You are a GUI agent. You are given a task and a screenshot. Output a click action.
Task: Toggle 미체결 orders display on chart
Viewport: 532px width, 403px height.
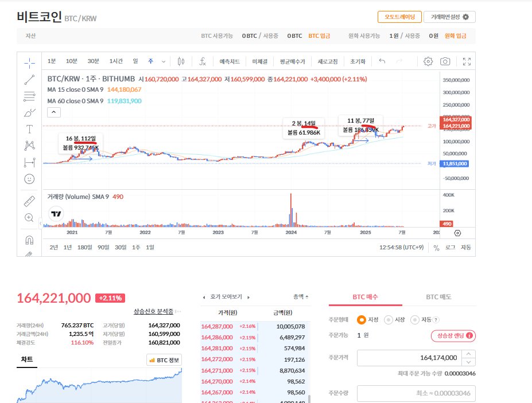(x=259, y=61)
